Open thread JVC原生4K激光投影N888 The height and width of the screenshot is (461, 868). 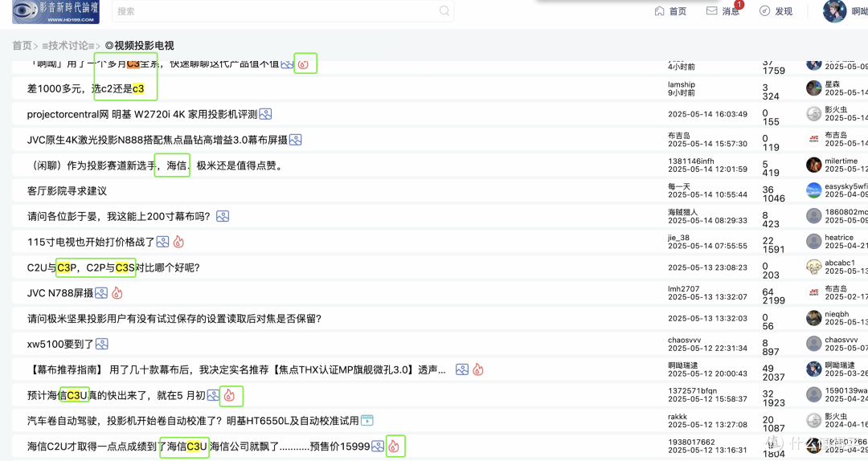tap(158, 140)
